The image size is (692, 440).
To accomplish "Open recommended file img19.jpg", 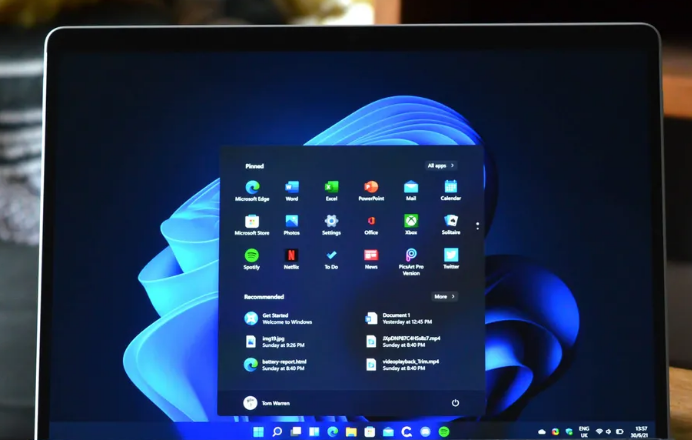I will (x=275, y=342).
